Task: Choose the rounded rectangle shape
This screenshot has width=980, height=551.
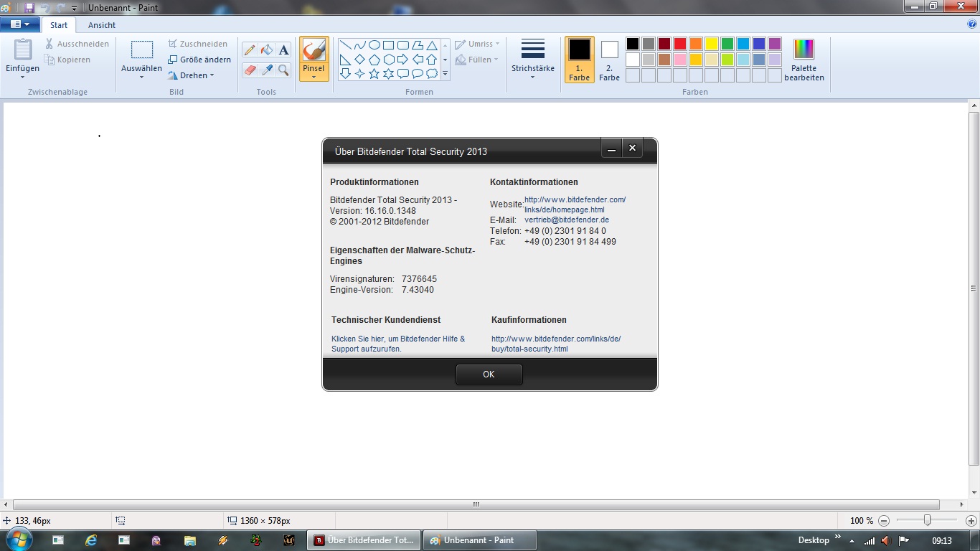Action: pyautogui.click(x=402, y=44)
